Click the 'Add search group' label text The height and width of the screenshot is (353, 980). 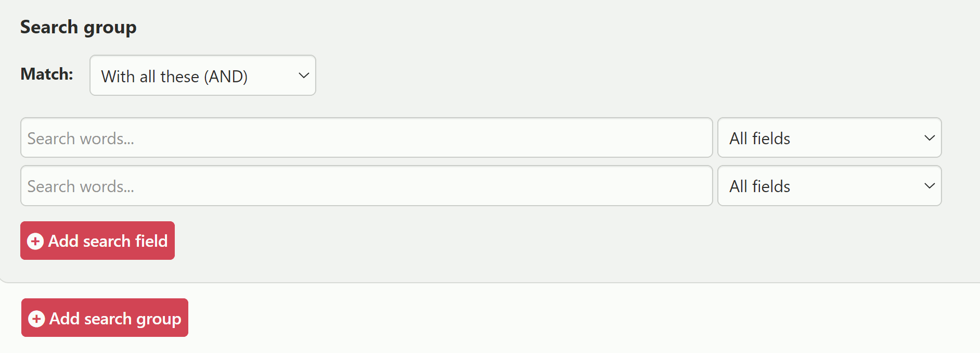(115, 319)
